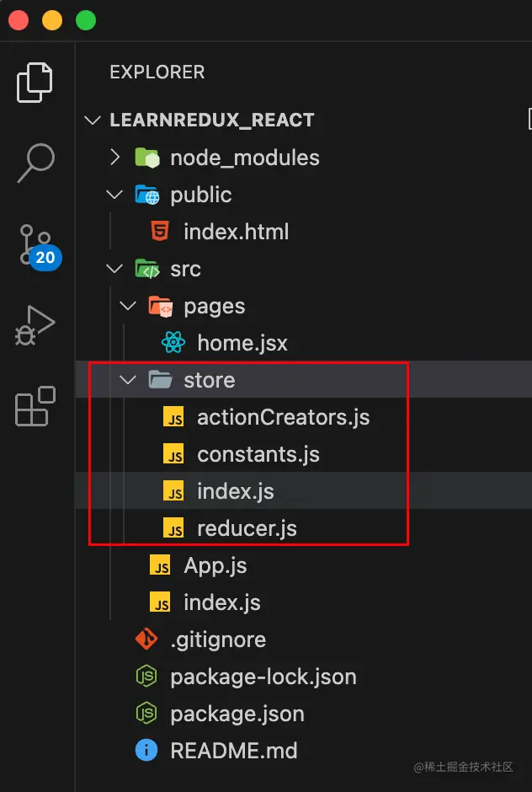The width and height of the screenshot is (532, 792).
Task: Click the green macOS maximize window button
Action: (86, 20)
